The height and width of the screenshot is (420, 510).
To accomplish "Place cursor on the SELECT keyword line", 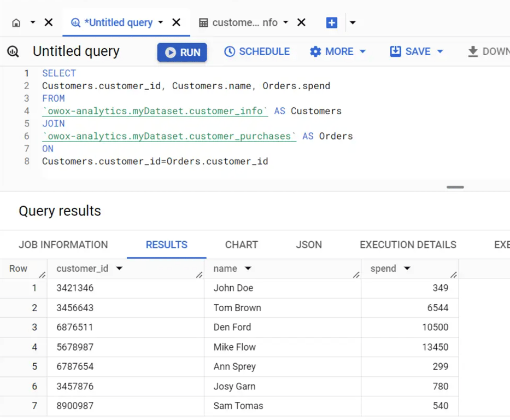I will 59,73.
